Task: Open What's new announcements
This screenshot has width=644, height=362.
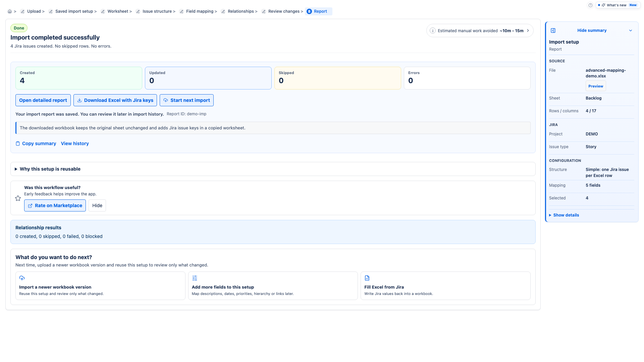Action: [x=618, y=5]
